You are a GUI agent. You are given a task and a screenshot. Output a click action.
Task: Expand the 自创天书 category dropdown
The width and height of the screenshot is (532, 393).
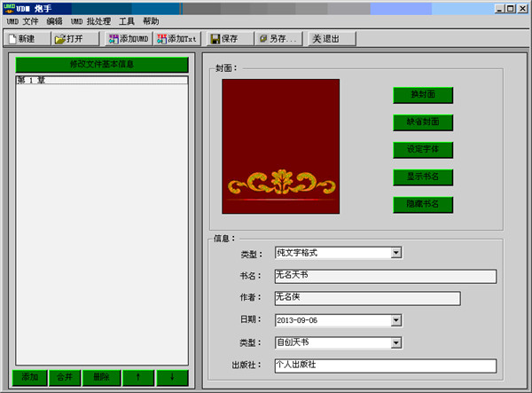396,342
